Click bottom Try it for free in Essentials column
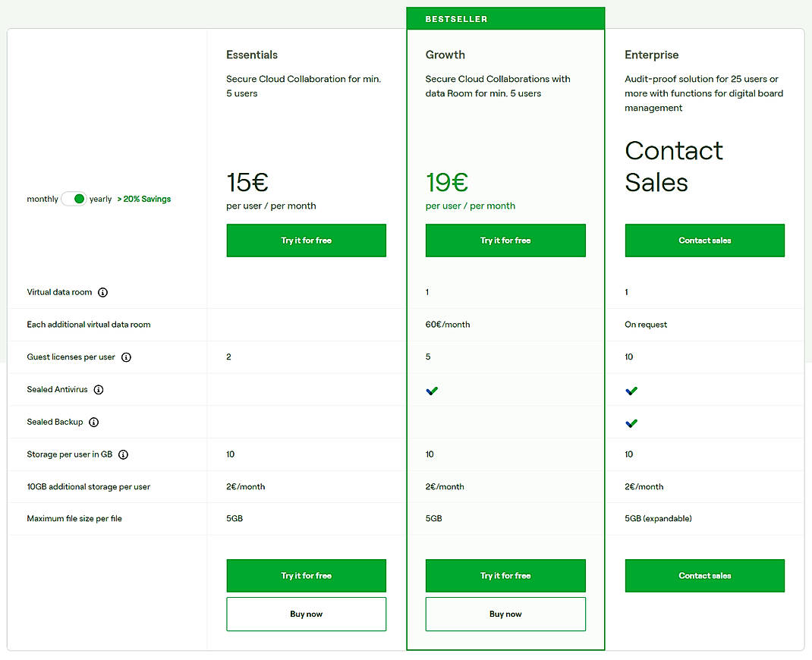 pos(306,576)
